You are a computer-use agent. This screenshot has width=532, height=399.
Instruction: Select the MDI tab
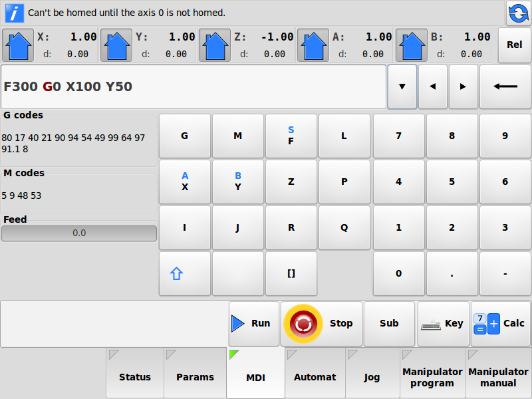(x=255, y=373)
